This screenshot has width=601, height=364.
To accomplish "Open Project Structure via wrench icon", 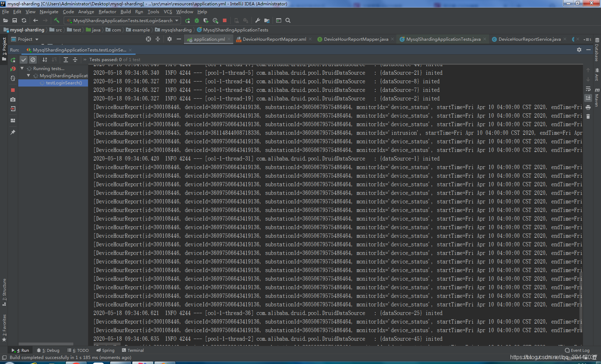I will (258, 21).
